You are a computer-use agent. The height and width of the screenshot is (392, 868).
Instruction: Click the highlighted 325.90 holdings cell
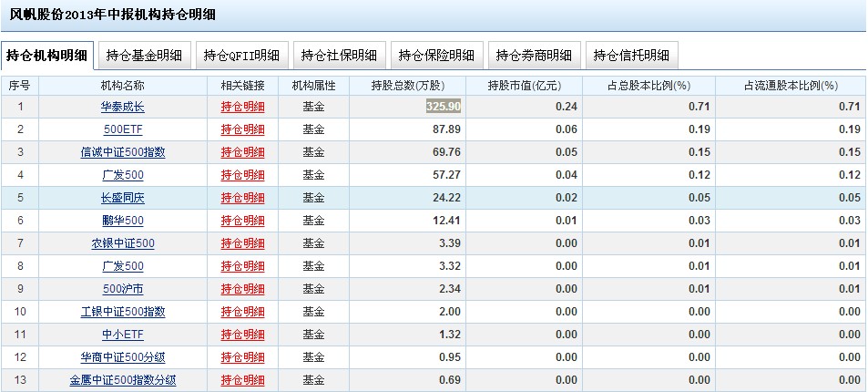[x=444, y=107]
